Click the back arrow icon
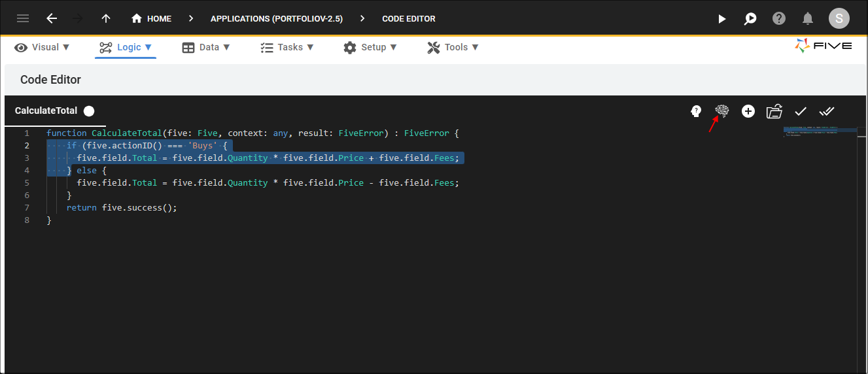Image resolution: width=868 pixels, height=374 pixels. point(52,18)
